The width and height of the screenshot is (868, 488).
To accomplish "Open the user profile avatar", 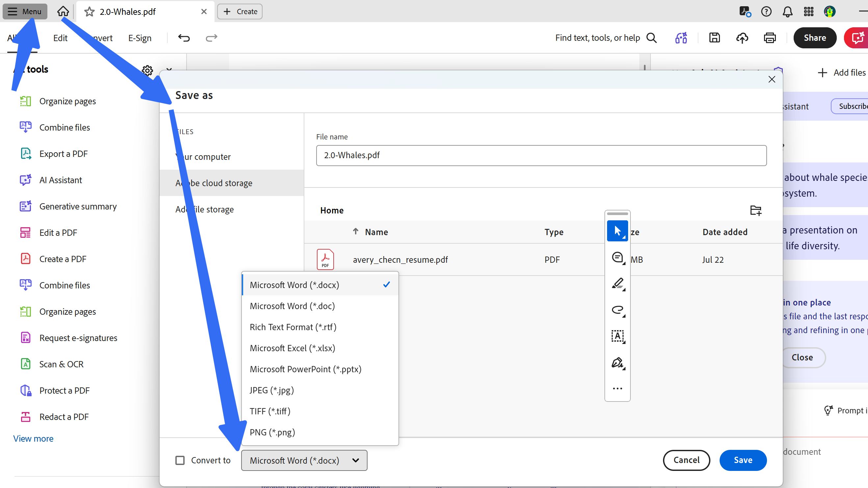I will pyautogui.click(x=830, y=12).
